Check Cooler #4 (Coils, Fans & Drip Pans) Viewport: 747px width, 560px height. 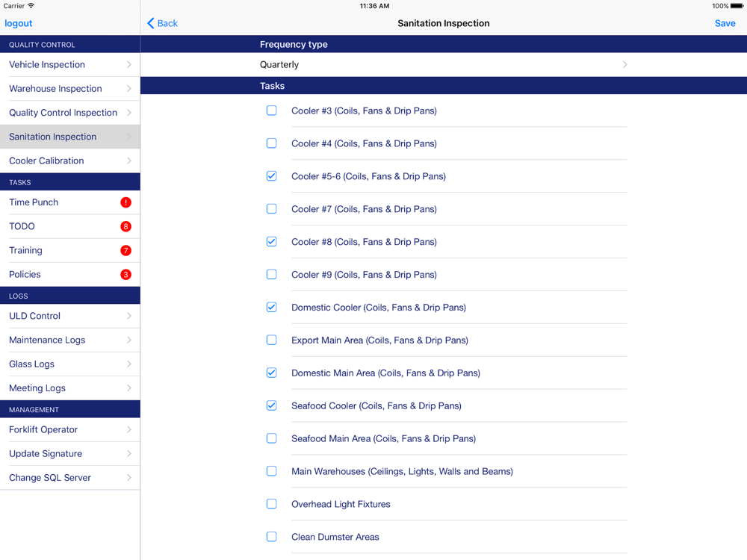[272, 143]
